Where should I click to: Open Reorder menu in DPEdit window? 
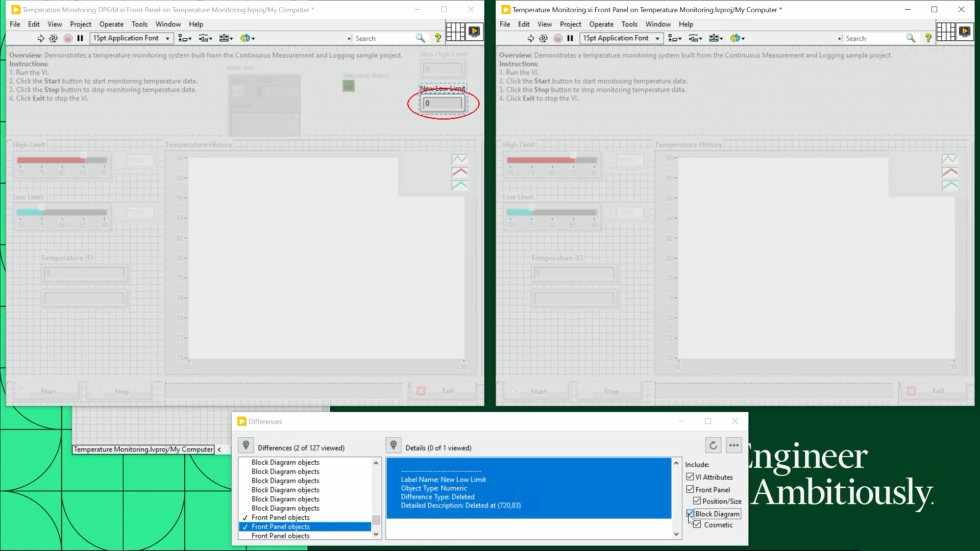point(248,38)
